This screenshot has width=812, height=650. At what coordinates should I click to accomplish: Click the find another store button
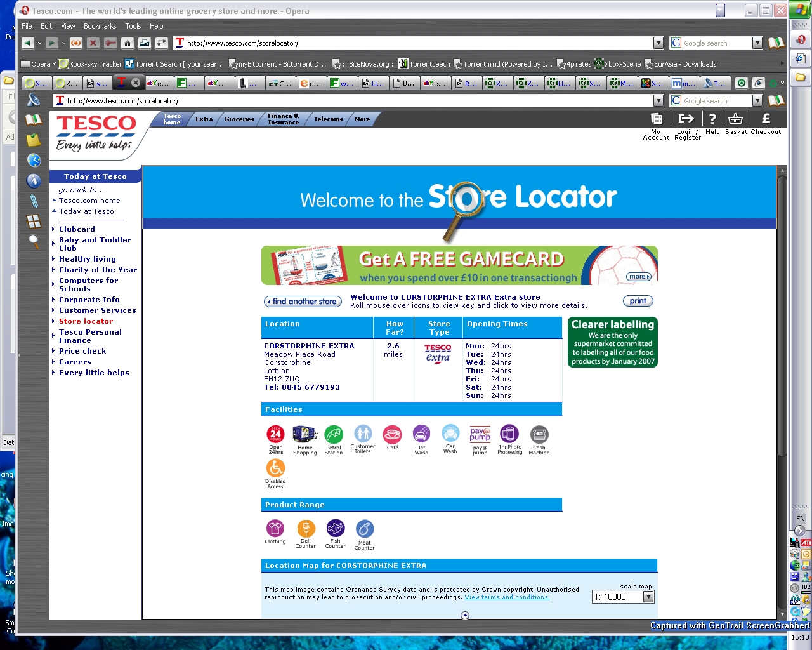pos(303,302)
